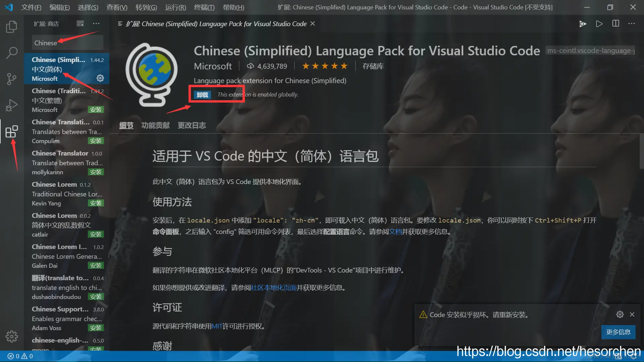The width and height of the screenshot is (644, 362).
Task: Switch to the 功能贡献 tab
Action: [156, 125]
